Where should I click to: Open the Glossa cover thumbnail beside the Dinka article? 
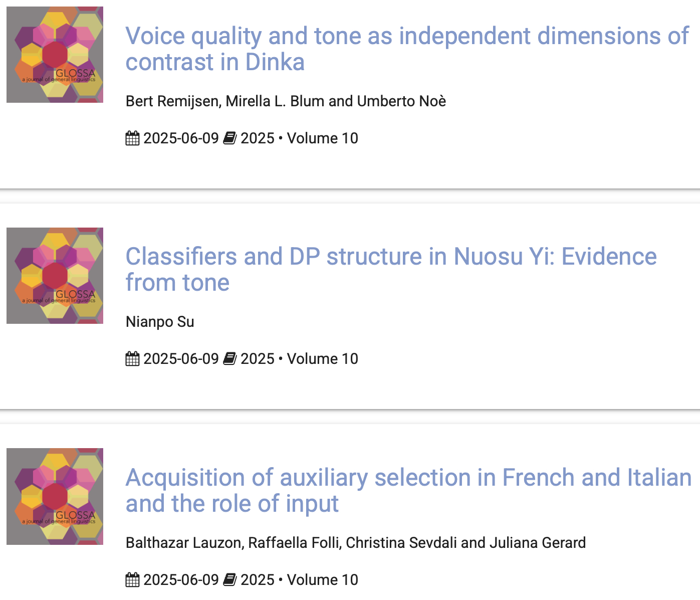[55, 55]
